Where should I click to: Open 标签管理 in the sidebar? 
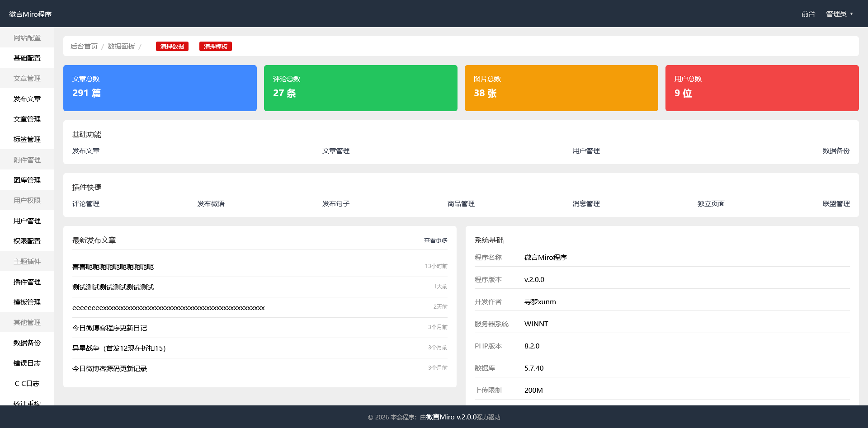pyautogui.click(x=27, y=139)
